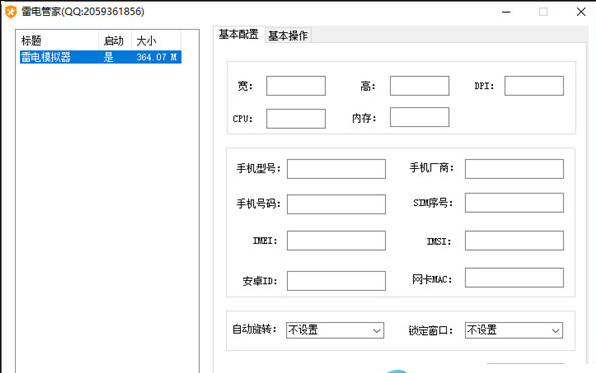Focus the DPI input field
The width and height of the screenshot is (596, 373).
pos(534,86)
